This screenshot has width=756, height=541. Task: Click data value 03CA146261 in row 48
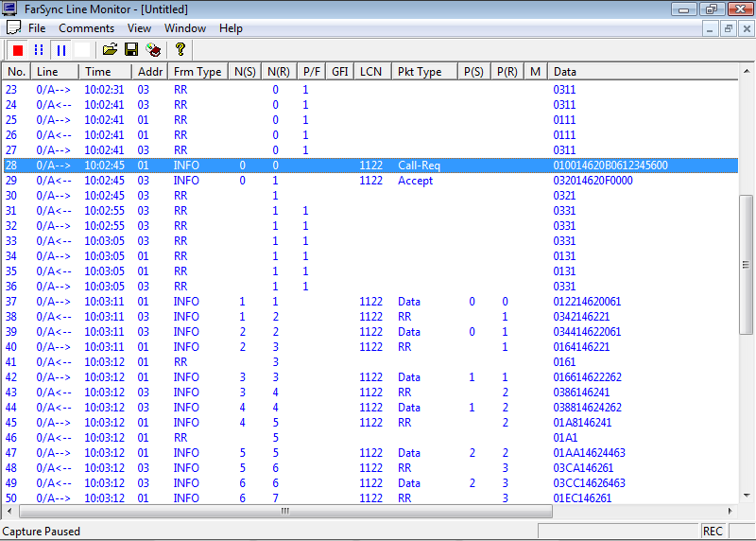point(583,468)
